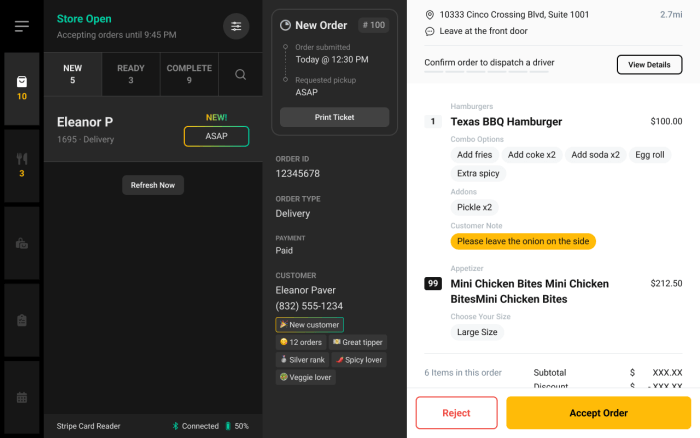Open the calendar icon in sidebar
This screenshot has height=438, width=700.
click(x=22, y=397)
